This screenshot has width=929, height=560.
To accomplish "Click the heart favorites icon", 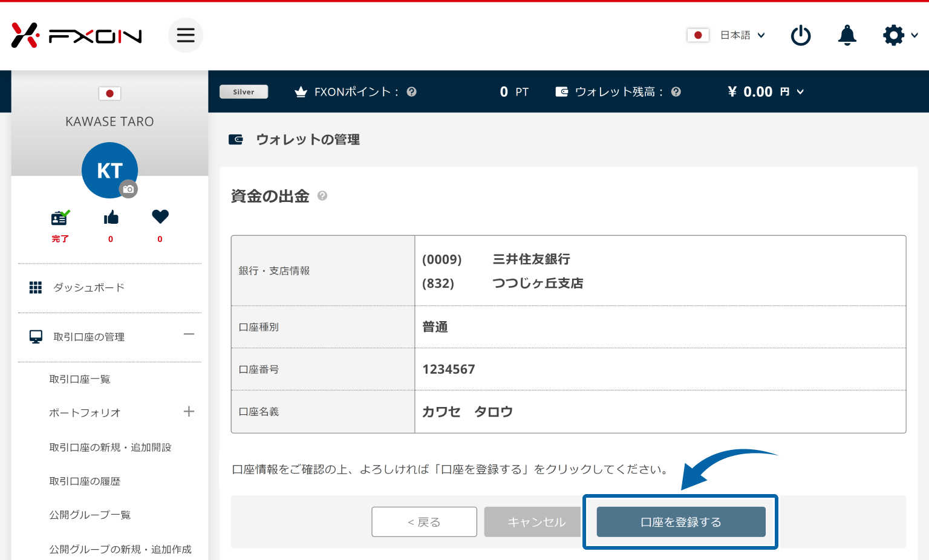I will pyautogui.click(x=160, y=217).
